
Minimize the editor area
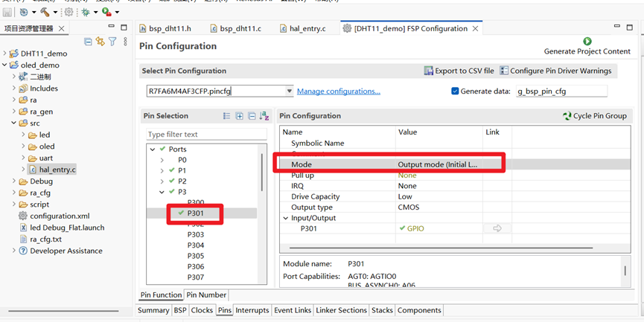click(x=616, y=26)
